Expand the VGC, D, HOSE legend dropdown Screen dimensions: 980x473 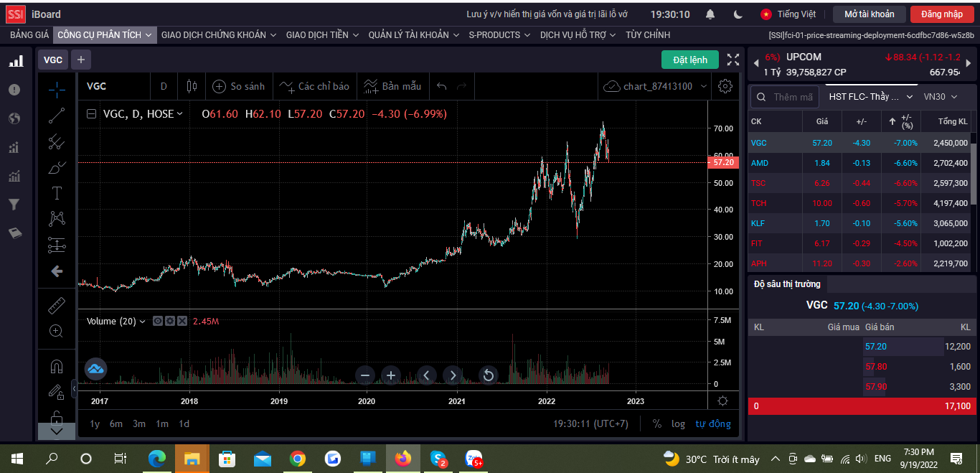pyautogui.click(x=179, y=113)
